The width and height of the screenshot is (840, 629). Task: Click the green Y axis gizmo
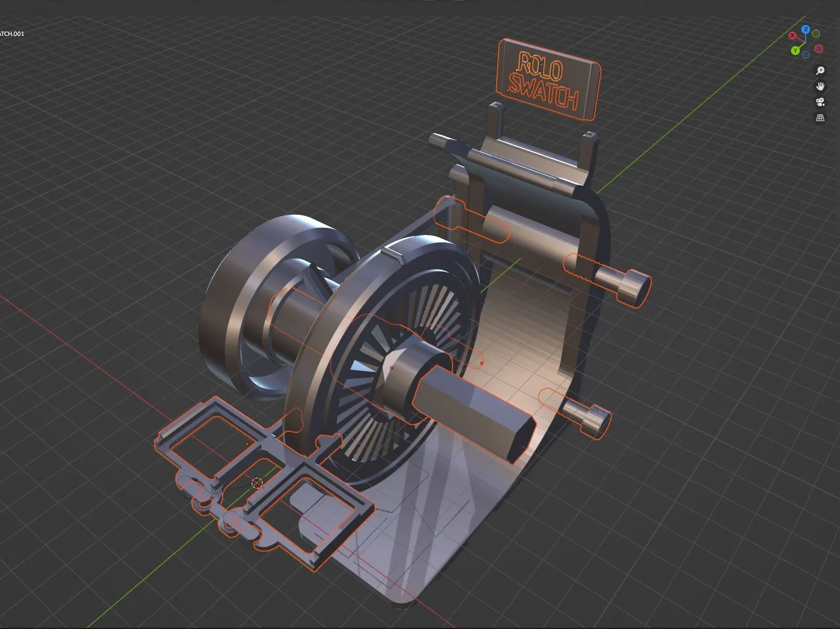tap(795, 50)
